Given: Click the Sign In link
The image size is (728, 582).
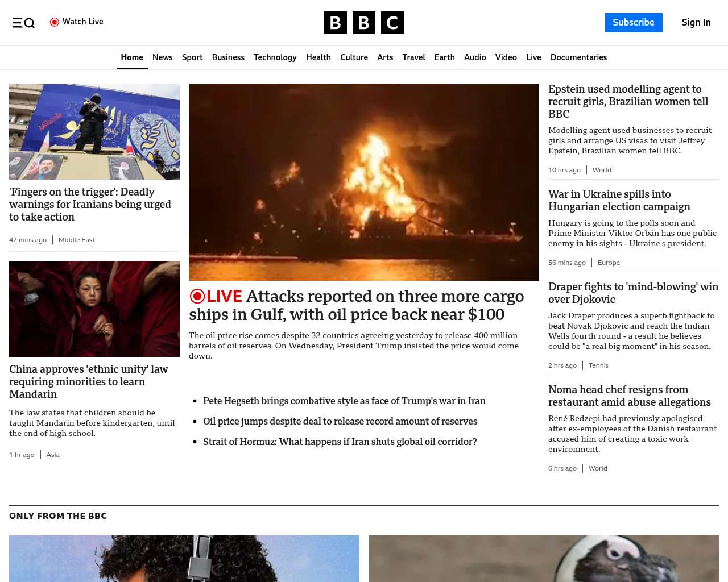Looking at the screenshot, I should 696,23.
